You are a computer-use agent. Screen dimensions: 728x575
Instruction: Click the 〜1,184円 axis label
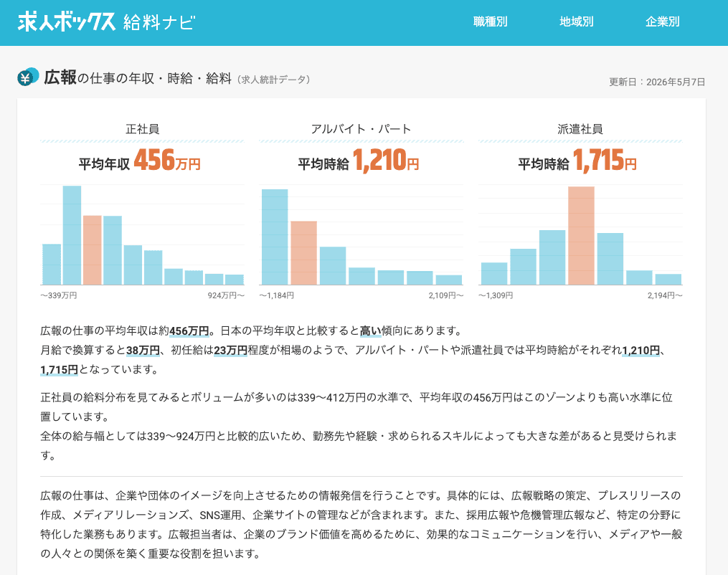pyautogui.click(x=277, y=295)
